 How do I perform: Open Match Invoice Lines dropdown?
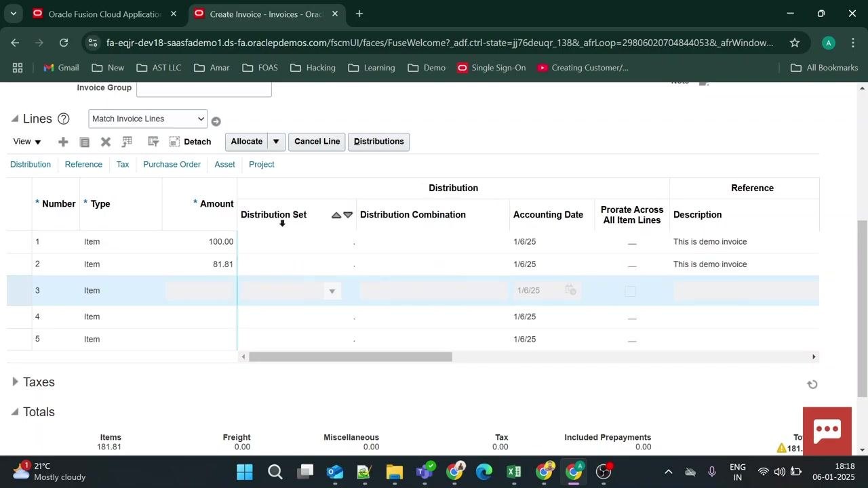click(148, 119)
